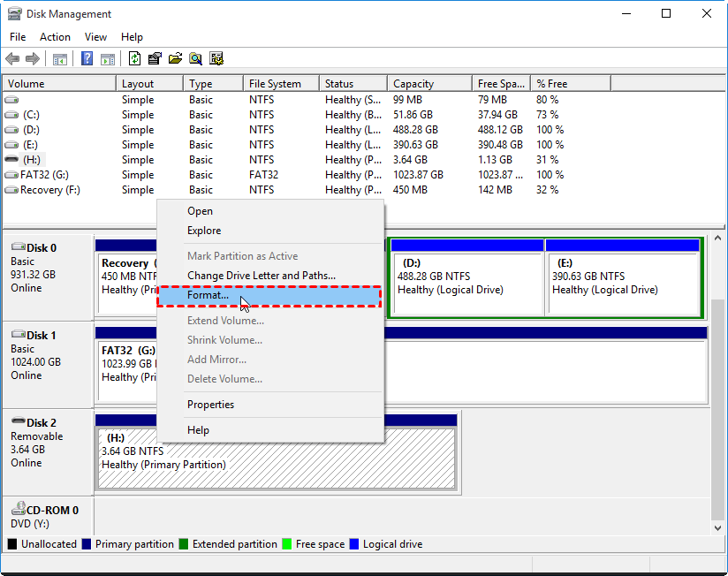
Task: Choose Explore from the context menu
Action: tap(270, 231)
